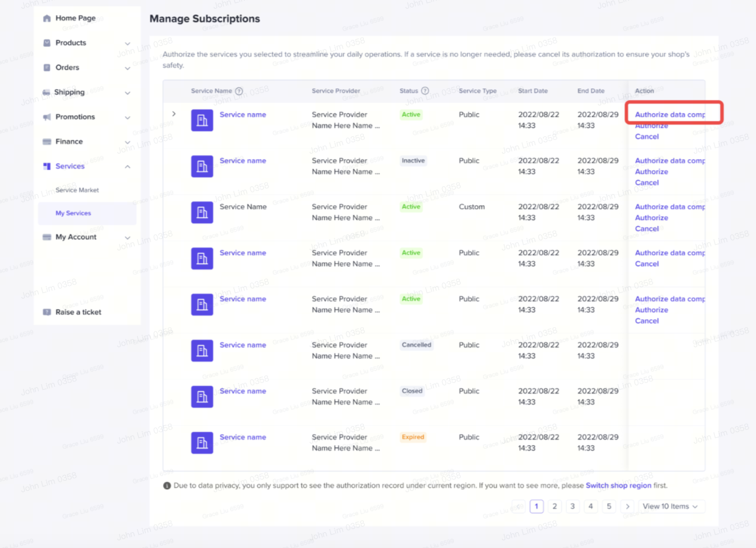Click the Status column help icon
This screenshot has height=548, width=756.
pos(425,91)
